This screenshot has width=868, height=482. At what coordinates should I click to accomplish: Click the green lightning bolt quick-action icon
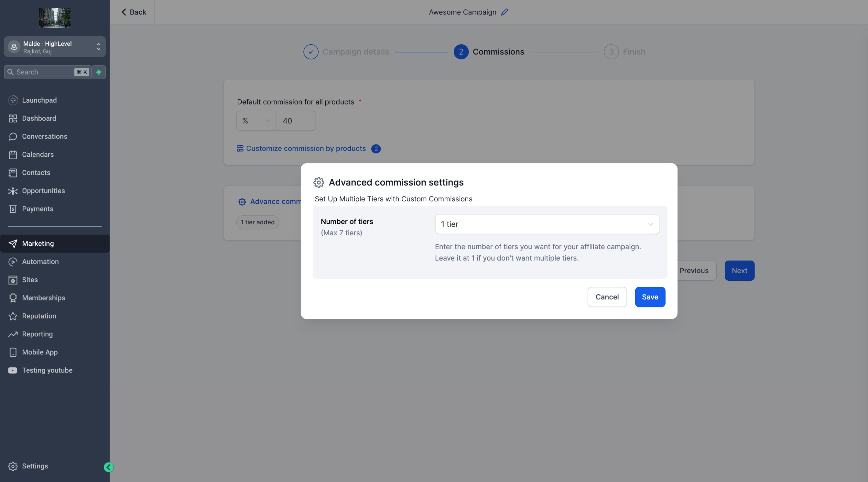(x=99, y=72)
